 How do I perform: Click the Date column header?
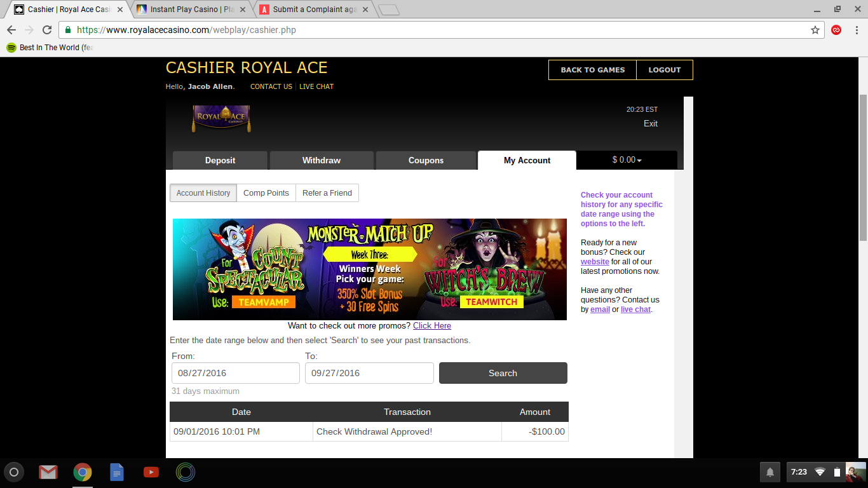coord(241,412)
